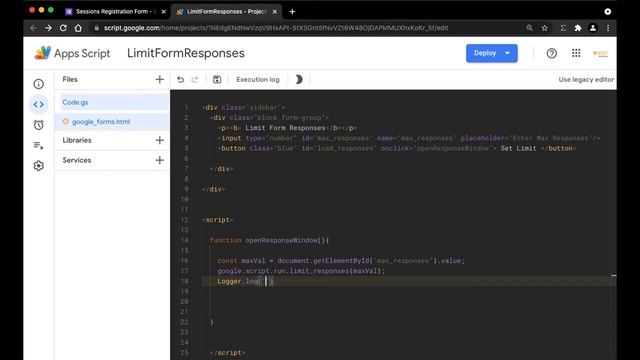Open the Chrome profile avatar icon
This screenshot has width=640, height=360.
[593, 28]
